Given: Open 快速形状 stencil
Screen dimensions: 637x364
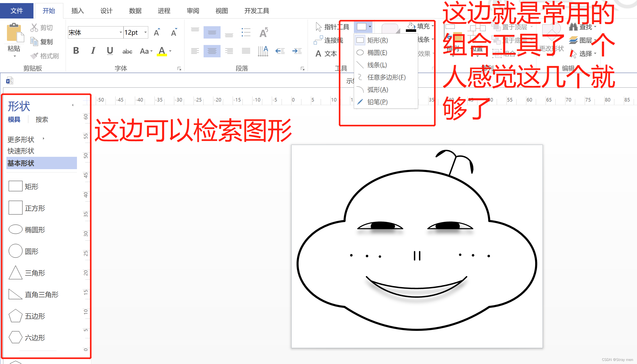Looking at the screenshot, I should (21, 151).
